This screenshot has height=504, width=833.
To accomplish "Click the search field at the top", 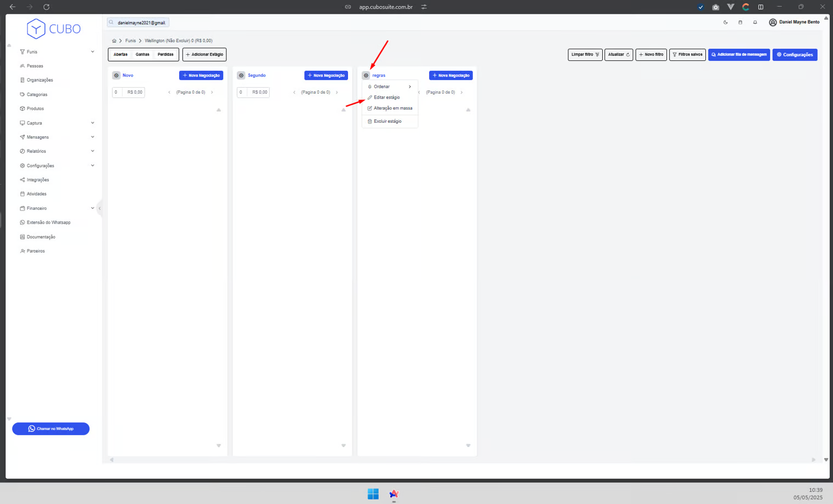I will (x=140, y=22).
